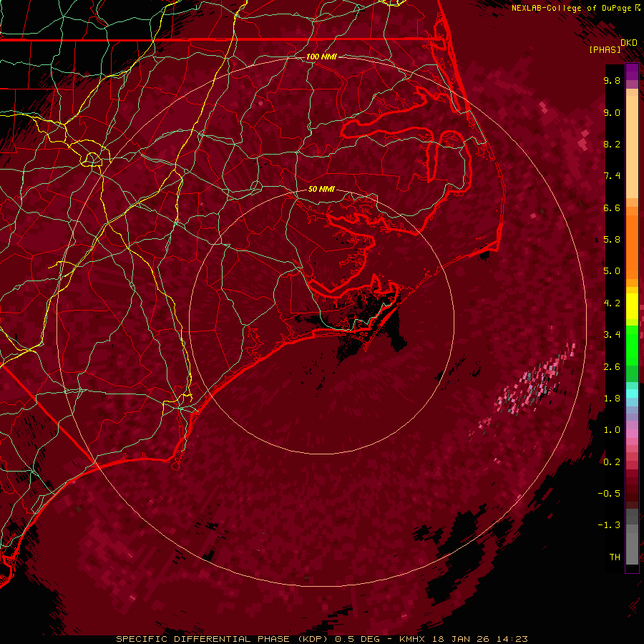Select the 6.6 scale value label
This screenshot has width=644, height=644.
click(x=612, y=208)
